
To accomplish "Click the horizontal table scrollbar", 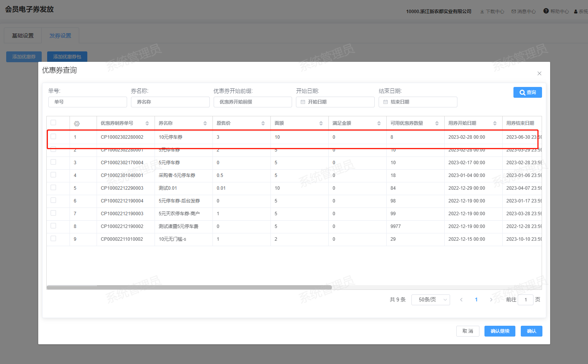I will 189,287.
